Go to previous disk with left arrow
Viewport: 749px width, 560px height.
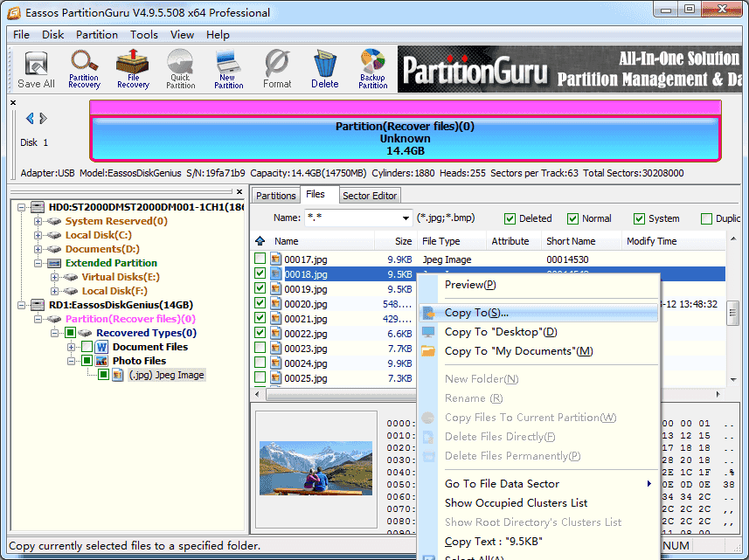tap(30, 119)
